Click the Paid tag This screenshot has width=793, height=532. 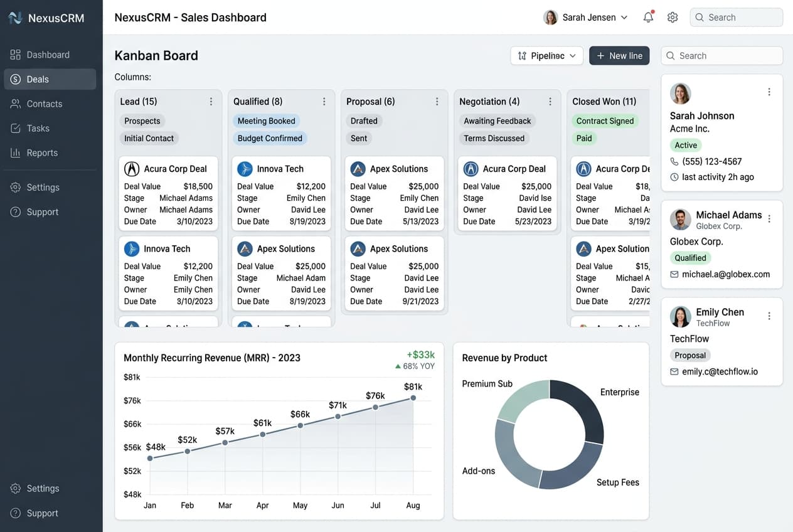(584, 138)
